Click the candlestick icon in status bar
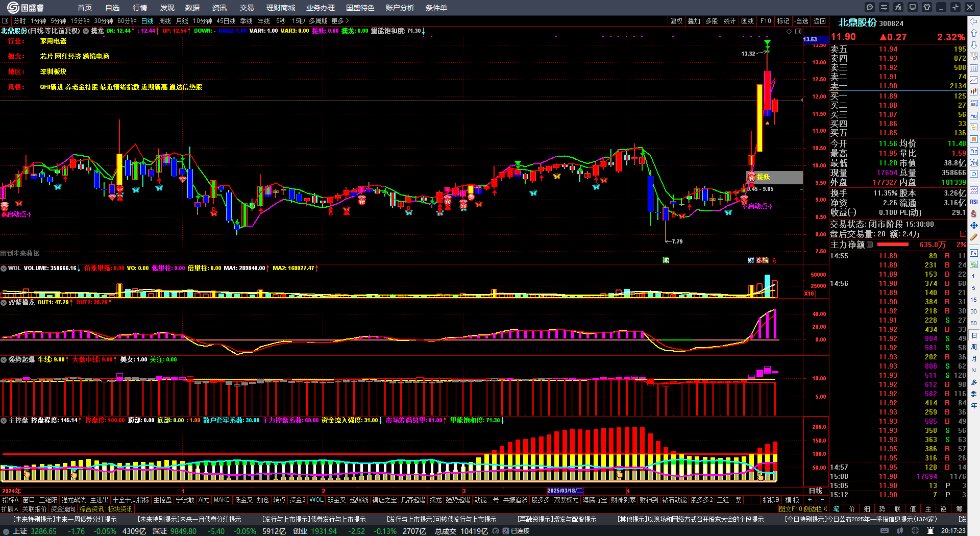 [x=900, y=531]
